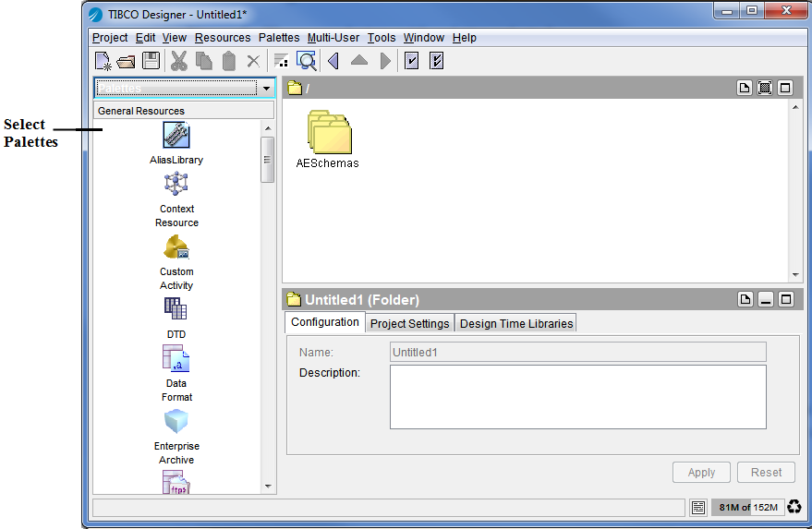Navigate back with the left arrow icon
The width and height of the screenshot is (812, 529).
333,61
